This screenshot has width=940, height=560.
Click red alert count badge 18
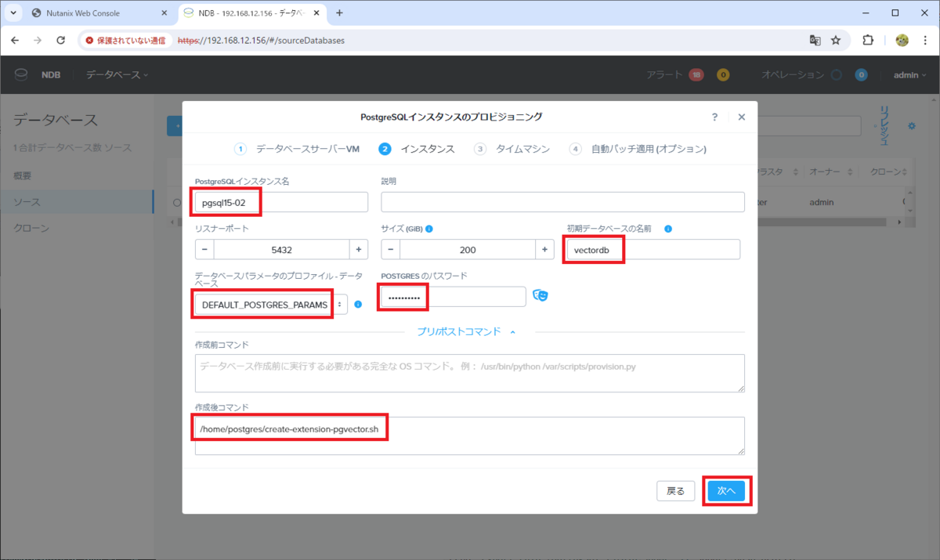[x=696, y=75]
